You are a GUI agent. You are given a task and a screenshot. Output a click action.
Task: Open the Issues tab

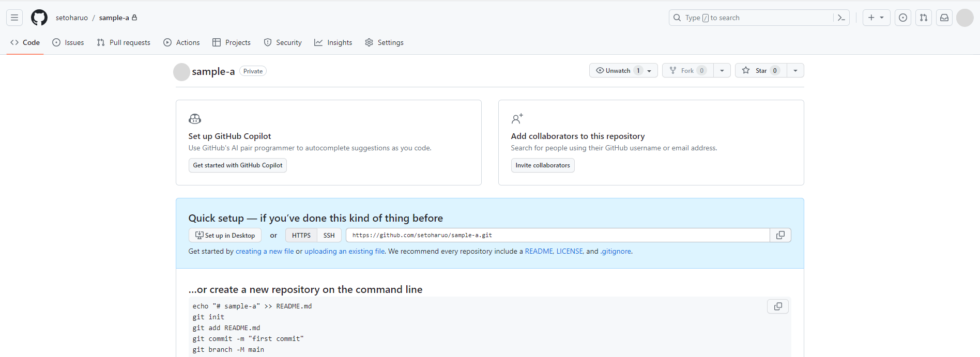pos(68,42)
